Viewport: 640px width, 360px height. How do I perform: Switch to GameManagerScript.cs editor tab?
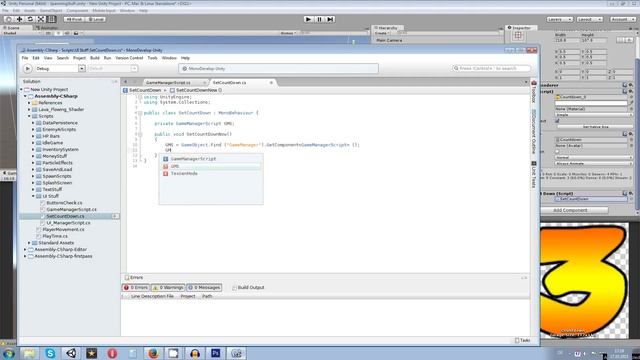pos(168,82)
